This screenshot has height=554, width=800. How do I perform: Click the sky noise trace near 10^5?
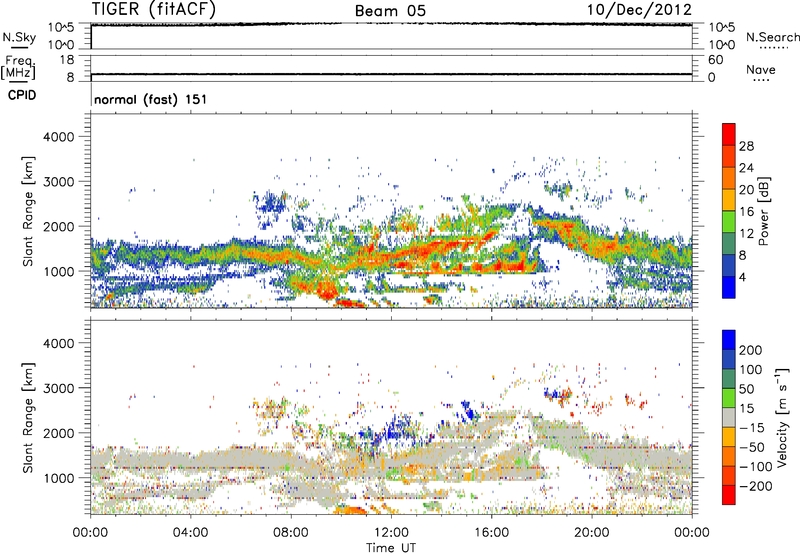point(391,24)
